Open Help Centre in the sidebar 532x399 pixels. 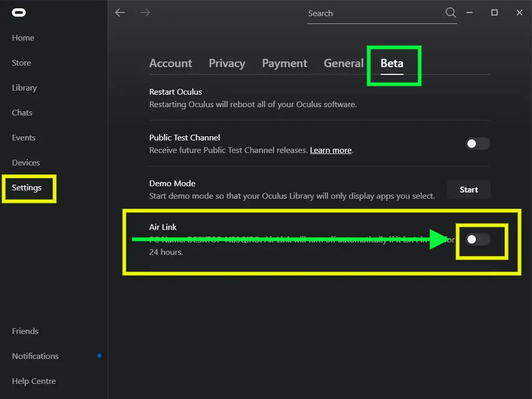34,381
